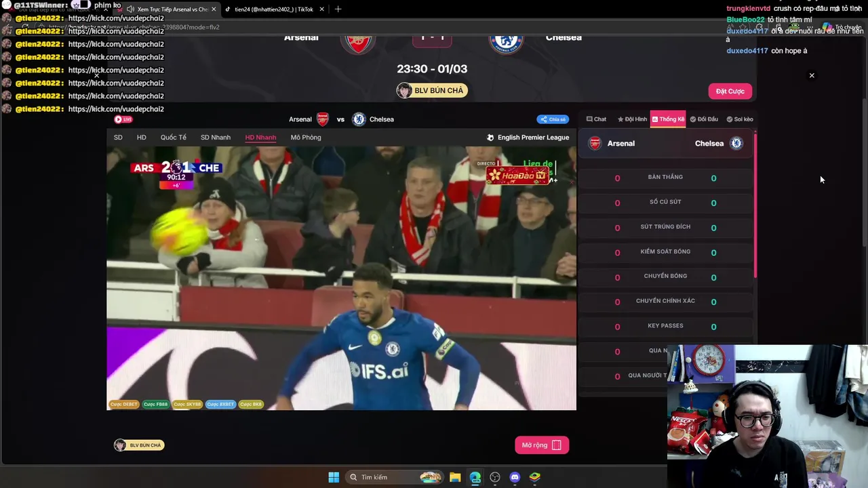Choose the Mô Phỏng view
This screenshot has width=868, height=488.
306,138
